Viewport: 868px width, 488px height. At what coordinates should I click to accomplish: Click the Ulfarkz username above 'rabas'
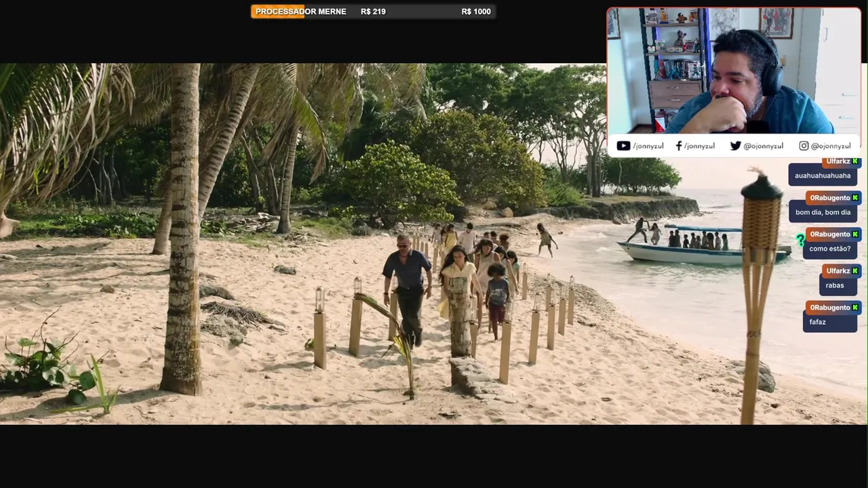838,271
